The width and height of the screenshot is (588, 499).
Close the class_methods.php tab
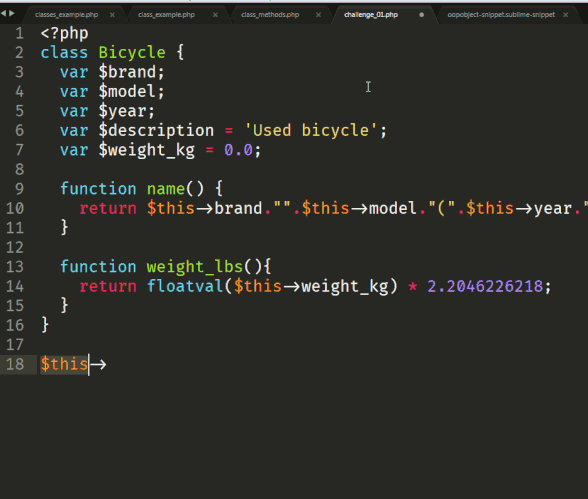[x=318, y=15]
